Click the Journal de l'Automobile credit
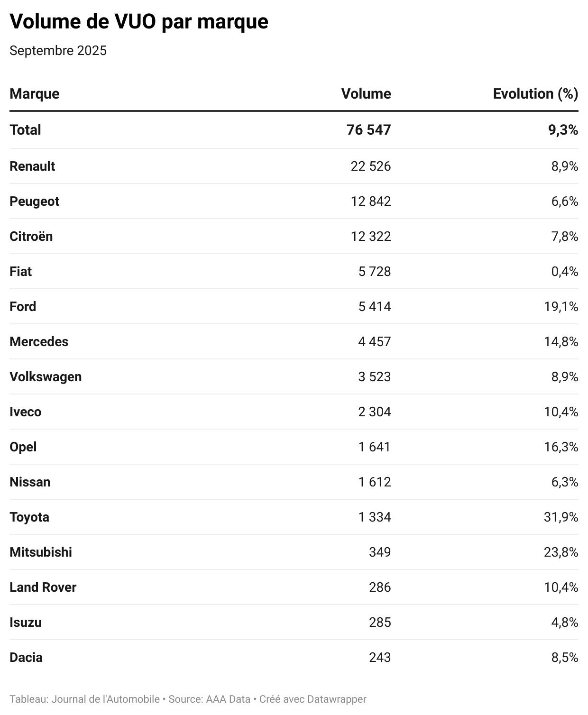This screenshot has height=715, width=588. point(105,699)
